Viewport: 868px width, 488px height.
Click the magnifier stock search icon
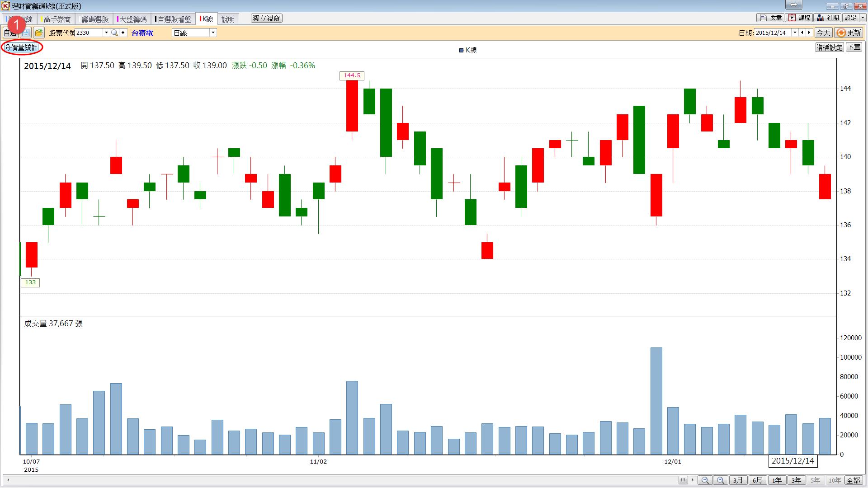(114, 33)
